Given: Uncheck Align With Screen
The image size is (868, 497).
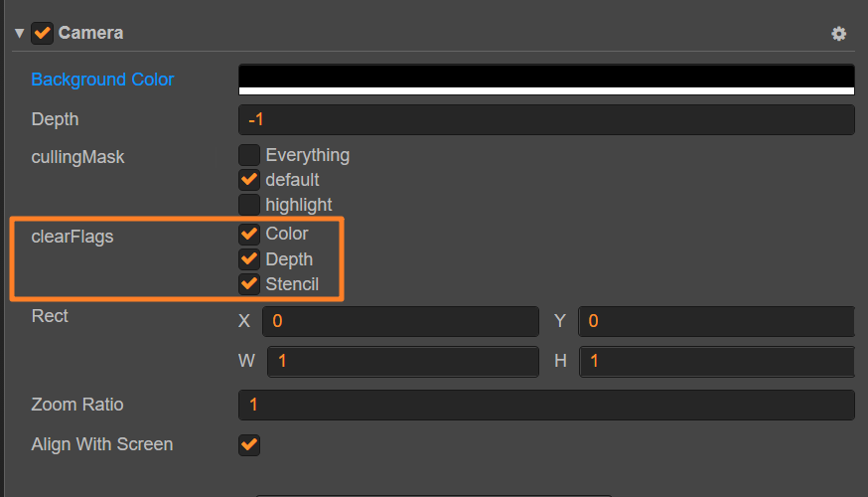Looking at the screenshot, I should pyautogui.click(x=249, y=444).
